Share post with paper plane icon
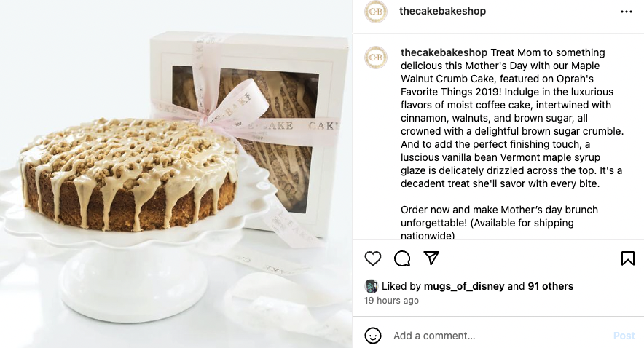Image resolution: width=644 pixels, height=348 pixels. 431,258
